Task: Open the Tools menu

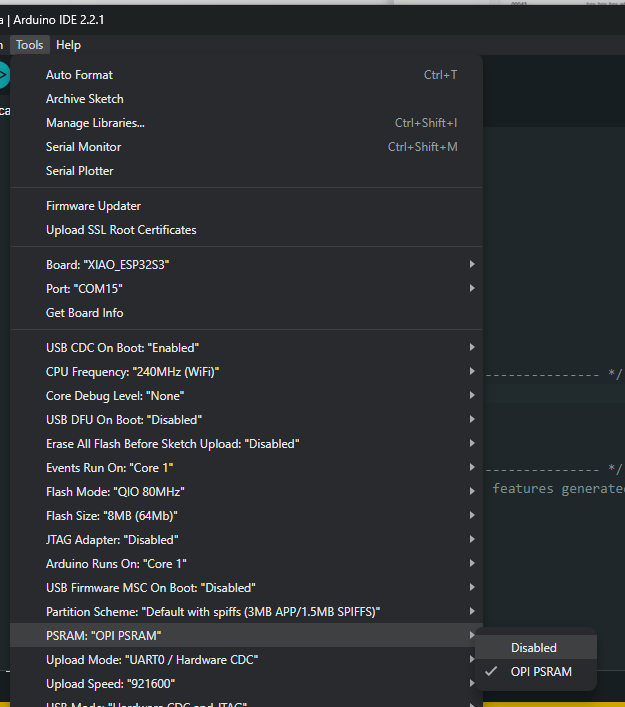Action: 29,45
